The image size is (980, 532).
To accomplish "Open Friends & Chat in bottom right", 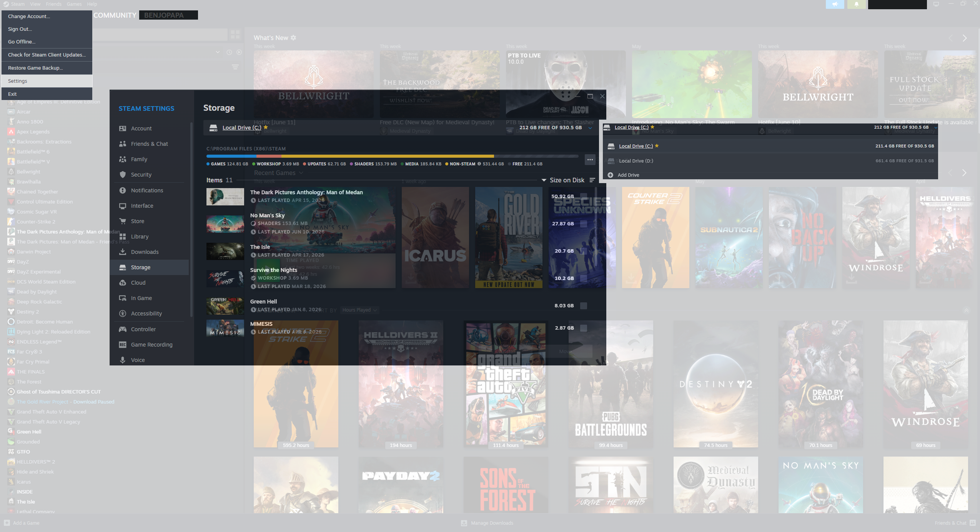I will tap(955, 523).
